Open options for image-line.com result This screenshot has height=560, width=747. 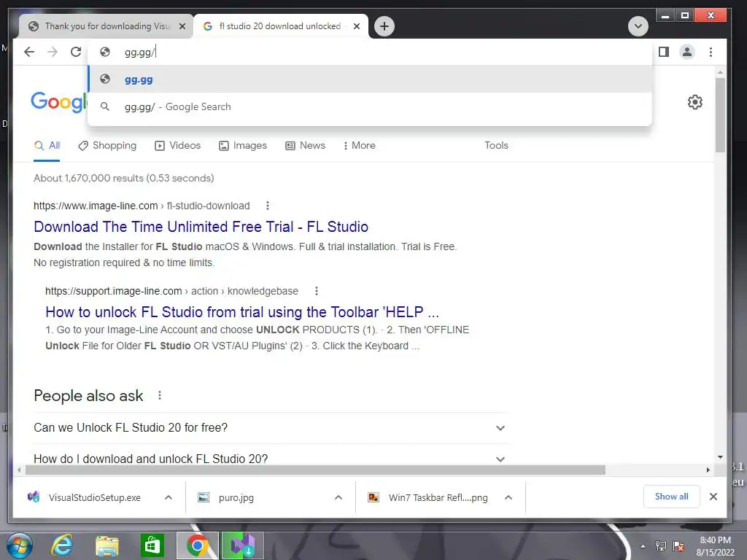coord(267,206)
